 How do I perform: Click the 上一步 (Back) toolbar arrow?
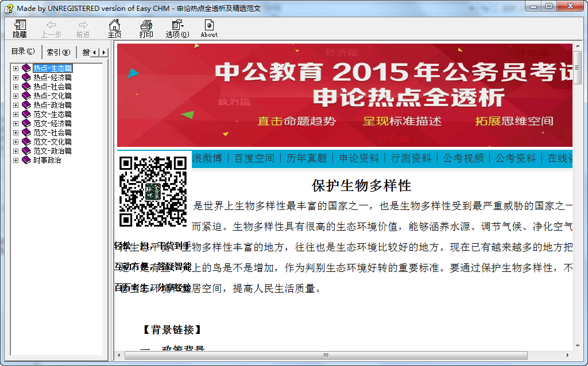[x=51, y=29]
